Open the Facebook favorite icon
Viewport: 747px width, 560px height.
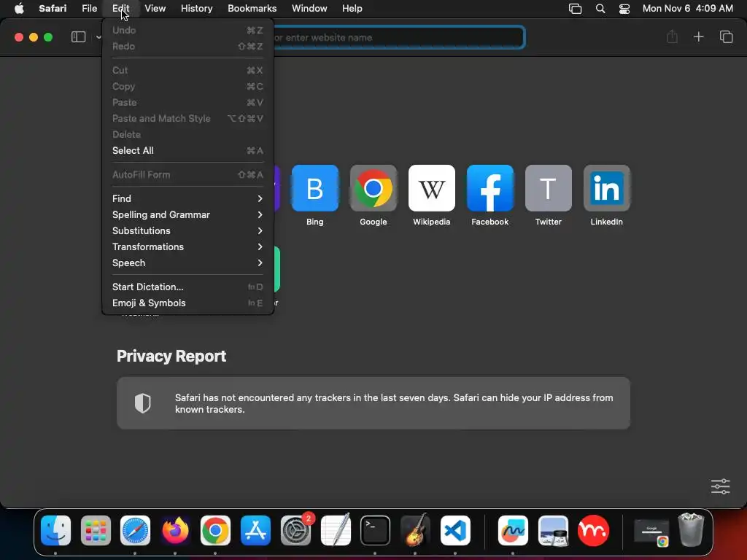click(489, 188)
